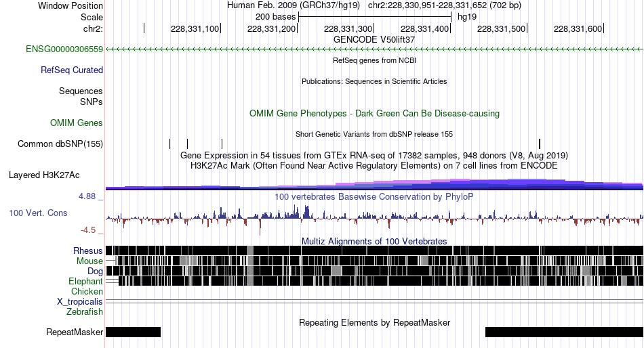Screen dimensions: 644x348
Task: Click the Zebrafish alignment row label
Action: [85, 312]
